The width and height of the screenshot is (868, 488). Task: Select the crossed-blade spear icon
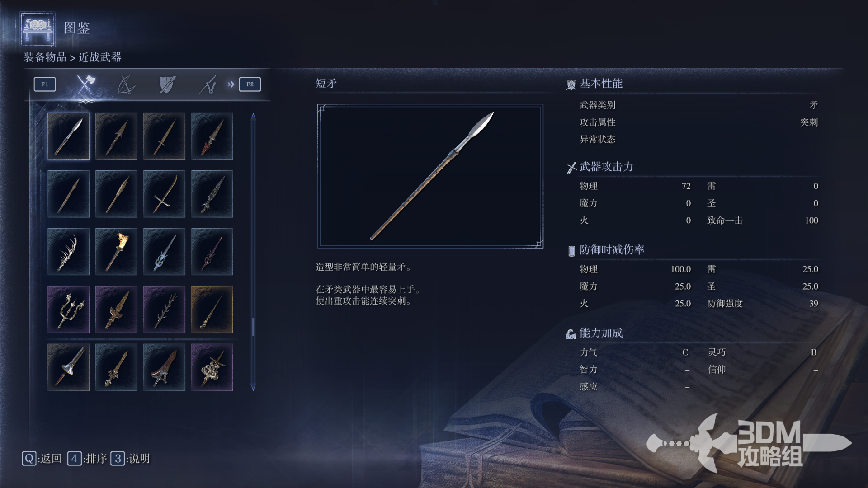pyautogui.click(x=164, y=194)
